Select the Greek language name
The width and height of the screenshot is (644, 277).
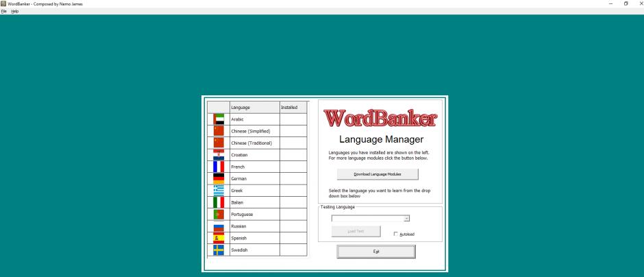click(237, 191)
